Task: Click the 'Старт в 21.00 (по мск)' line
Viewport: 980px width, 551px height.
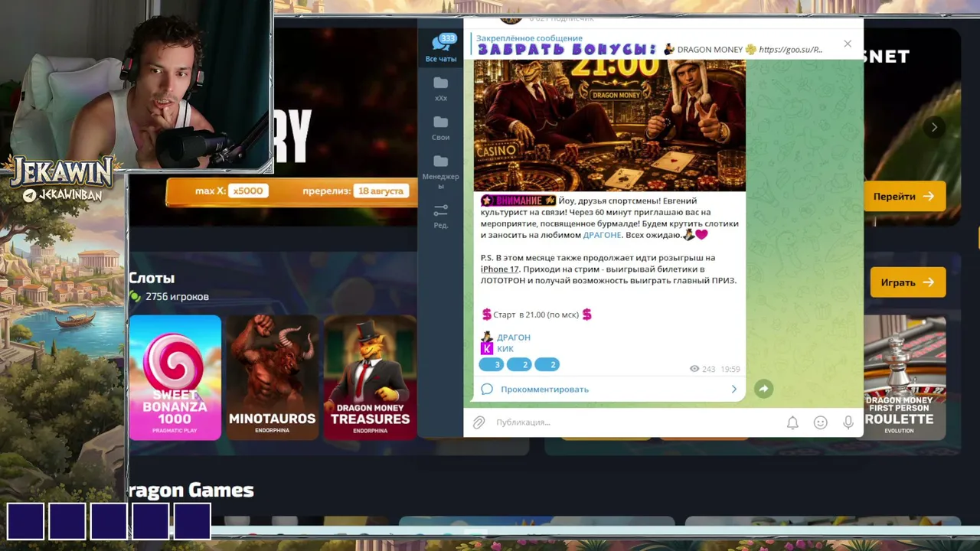Action: click(537, 315)
